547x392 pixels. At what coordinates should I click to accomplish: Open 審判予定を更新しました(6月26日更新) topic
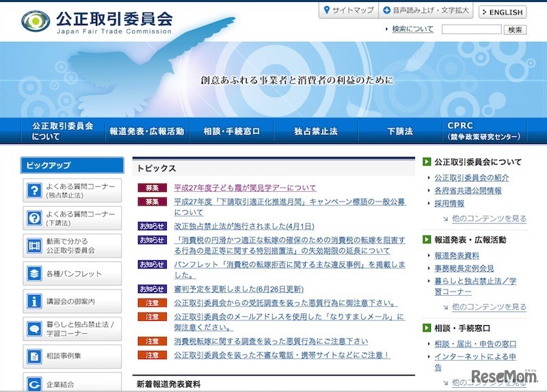tap(239, 289)
